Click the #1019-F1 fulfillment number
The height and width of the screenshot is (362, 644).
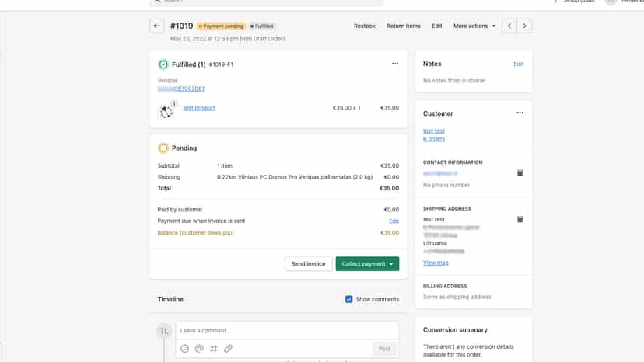[x=221, y=64]
